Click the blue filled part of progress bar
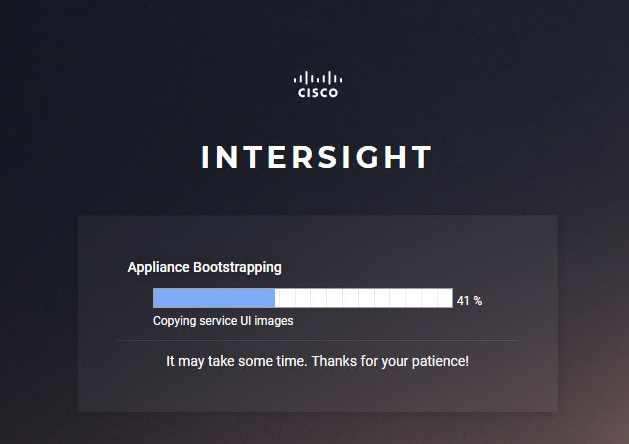 213,298
